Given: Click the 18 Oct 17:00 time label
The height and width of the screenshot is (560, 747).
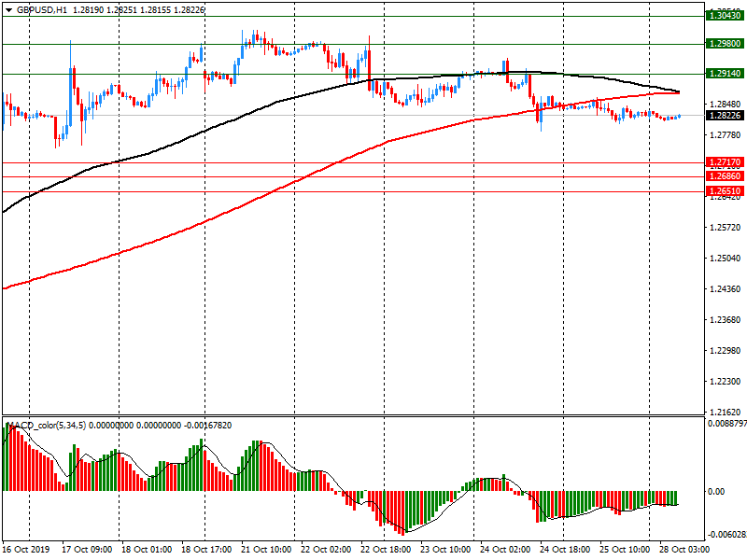Looking at the screenshot, I should click(x=206, y=550).
